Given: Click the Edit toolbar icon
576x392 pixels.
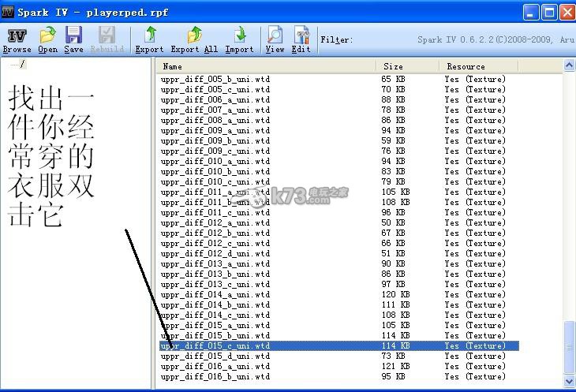Looking at the screenshot, I should click(301, 39).
